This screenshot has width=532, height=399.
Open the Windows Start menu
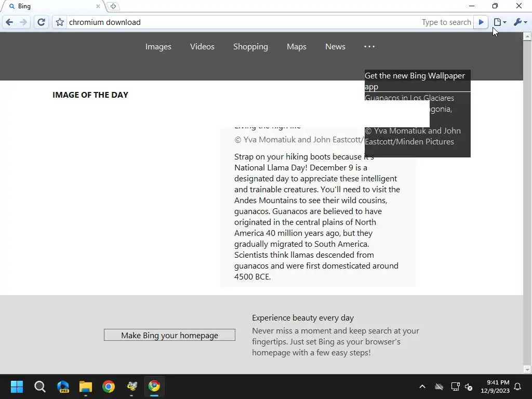pos(17,387)
